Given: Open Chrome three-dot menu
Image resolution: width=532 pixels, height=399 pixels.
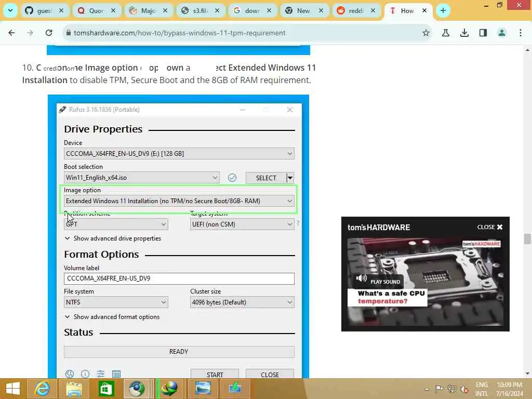Looking at the screenshot, I should point(520,33).
